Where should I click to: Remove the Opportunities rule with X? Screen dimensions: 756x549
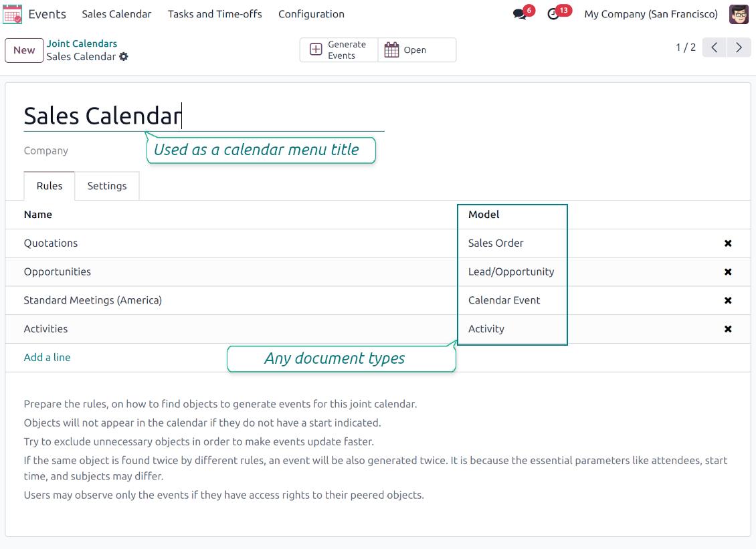728,272
